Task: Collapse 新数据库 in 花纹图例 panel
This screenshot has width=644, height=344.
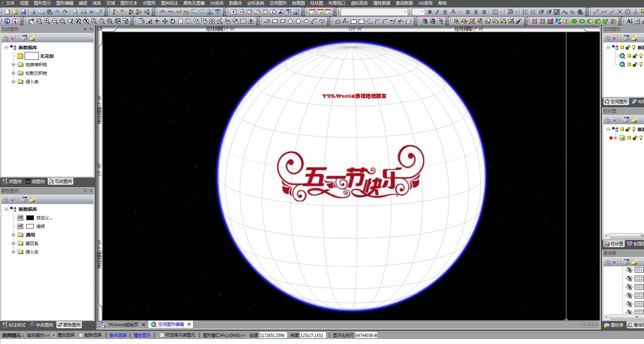Action: [6, 47]
